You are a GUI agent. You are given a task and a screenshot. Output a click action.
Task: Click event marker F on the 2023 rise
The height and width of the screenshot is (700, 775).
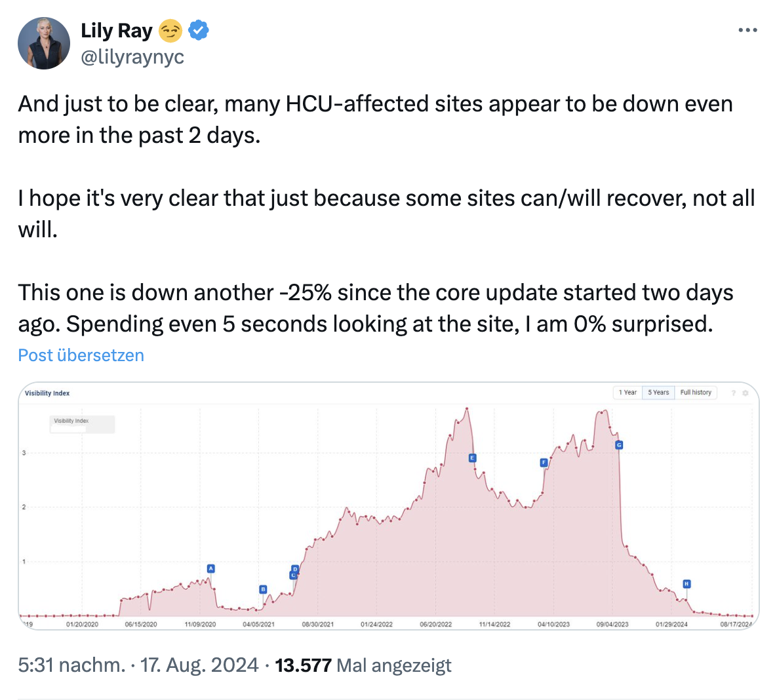(544, 462)
